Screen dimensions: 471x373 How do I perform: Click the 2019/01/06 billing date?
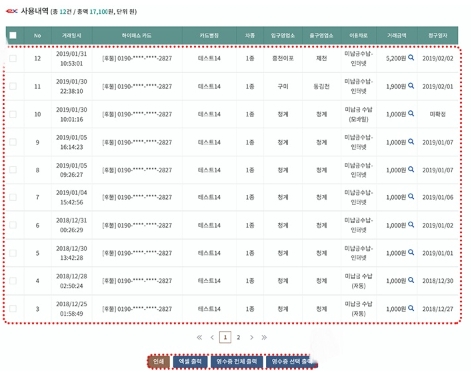438,197
